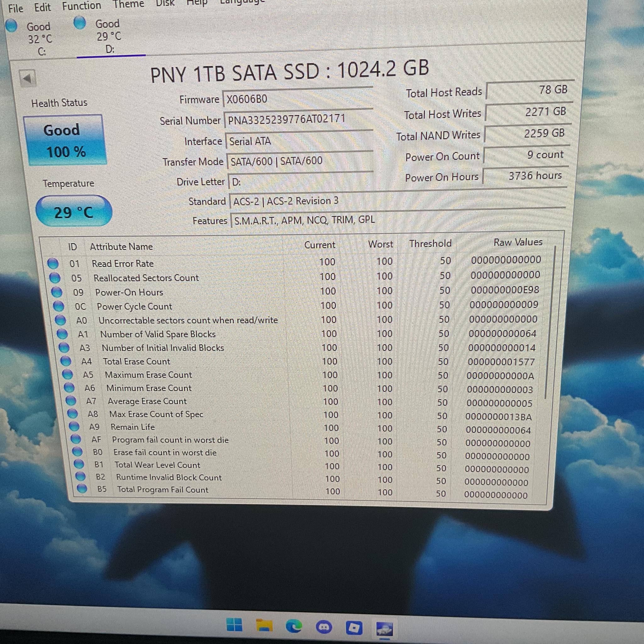Click the Threshold column header
This screenshot has width=644, height=644.
(x=430, y=244)
